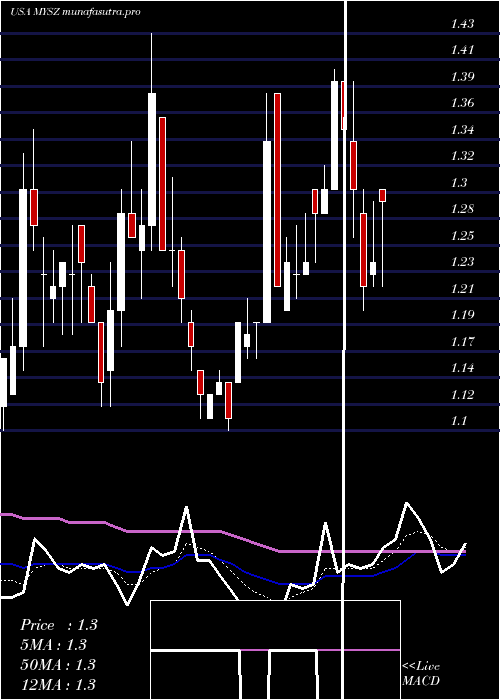
Task: Click the 1.34 price axis label
Action: (462, 130)
